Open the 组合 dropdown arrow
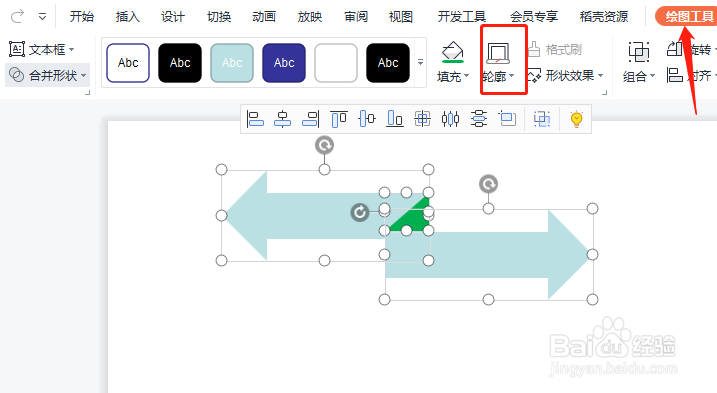Viewport: 717px width, 393px height. [x=653, y=75]
